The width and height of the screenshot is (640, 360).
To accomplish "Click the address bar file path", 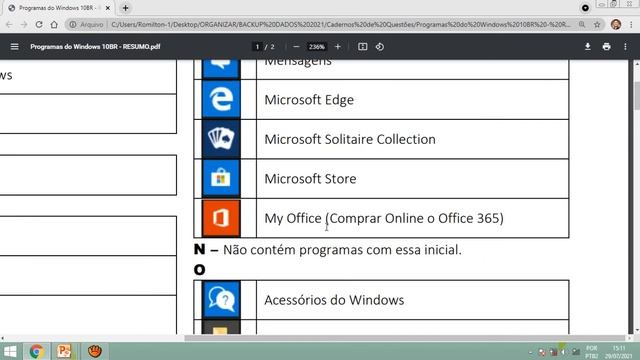I will [x=341, y=24].
